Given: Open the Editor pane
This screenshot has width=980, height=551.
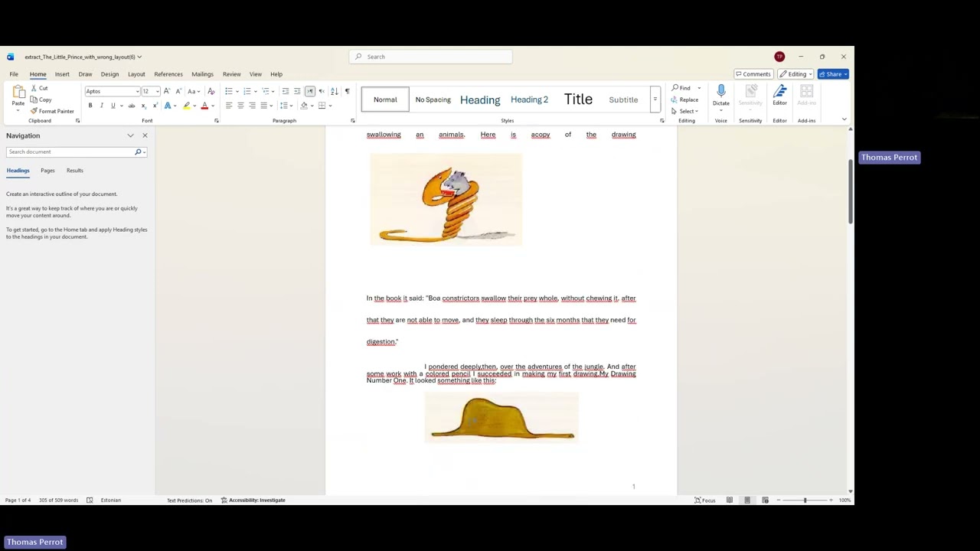Looking at the screenshot, I should pyautogui.click(x=779, y=96).
